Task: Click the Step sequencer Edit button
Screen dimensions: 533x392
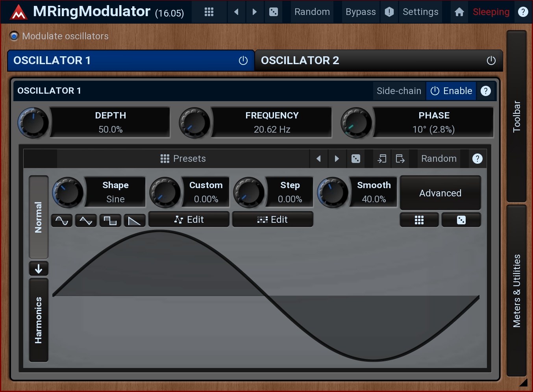Action: pos(273,220)
